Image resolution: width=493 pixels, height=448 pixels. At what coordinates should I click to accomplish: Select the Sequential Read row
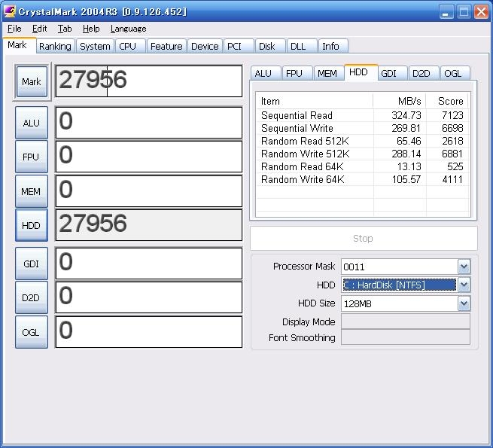(x=363, y=115)
